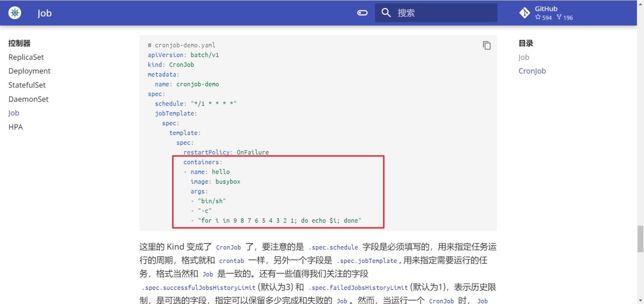Click the 'name: hello' code line
The image size is (644, 304).
point(207,172)
